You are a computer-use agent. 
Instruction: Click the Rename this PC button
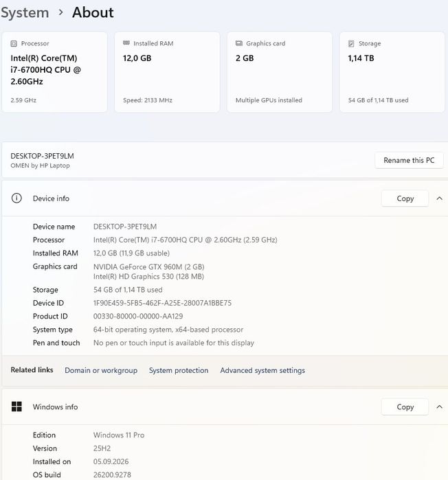coord(409,160)
